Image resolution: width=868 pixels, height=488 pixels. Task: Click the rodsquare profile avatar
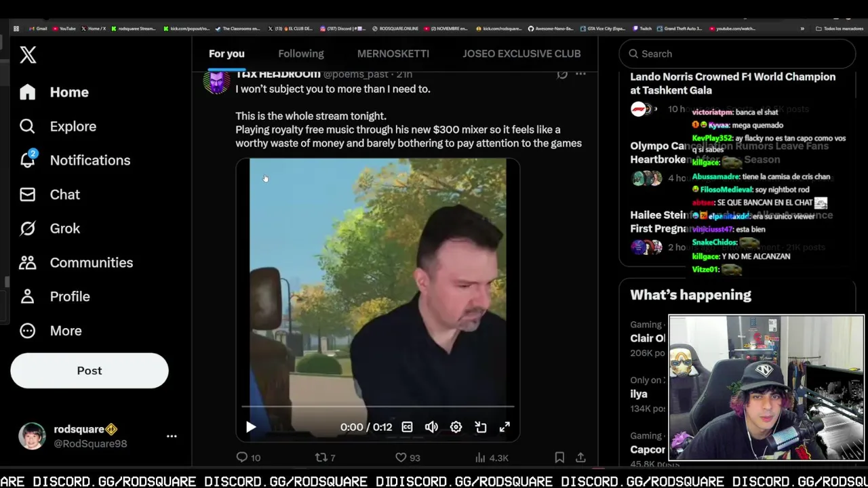click(32, 436)
